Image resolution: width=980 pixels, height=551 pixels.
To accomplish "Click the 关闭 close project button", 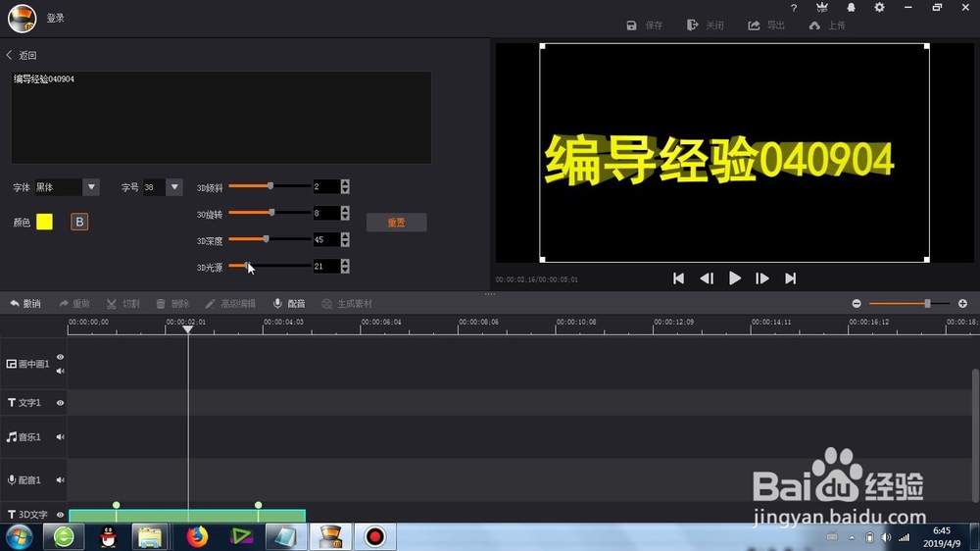I will coord(705,25).
